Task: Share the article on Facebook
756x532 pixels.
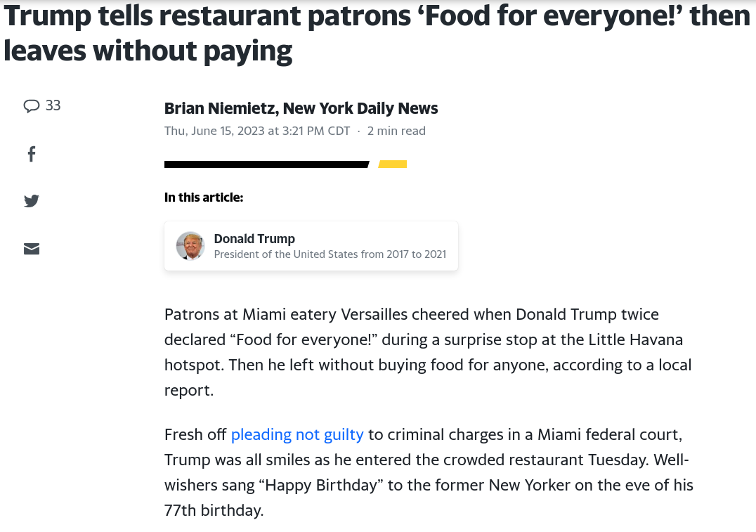Action: 32,155
